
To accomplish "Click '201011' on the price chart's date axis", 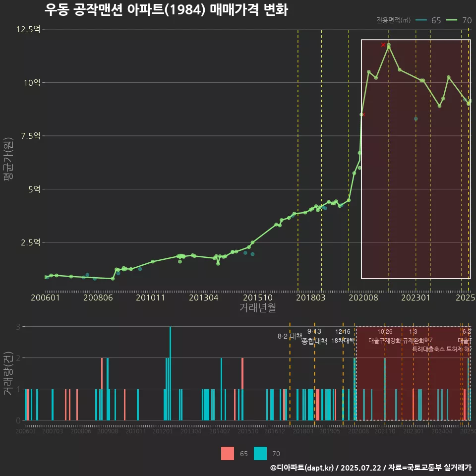I will [150, 297].
